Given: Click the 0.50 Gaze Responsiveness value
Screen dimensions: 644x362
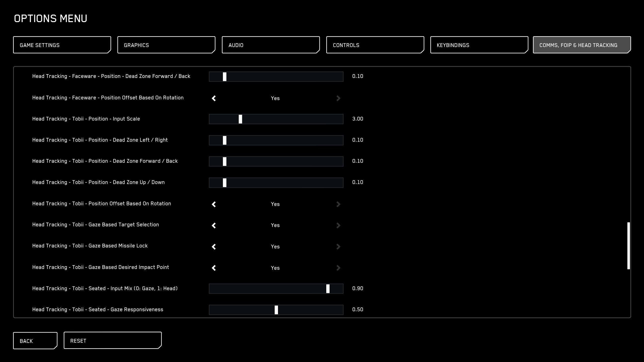Looking at the screenshot, I should pos(357,310).
